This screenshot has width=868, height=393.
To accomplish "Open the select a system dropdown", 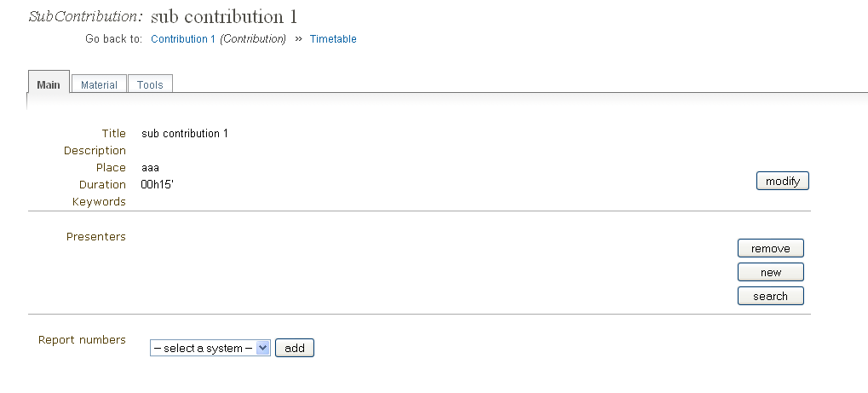I will click(x=210, y=348).
